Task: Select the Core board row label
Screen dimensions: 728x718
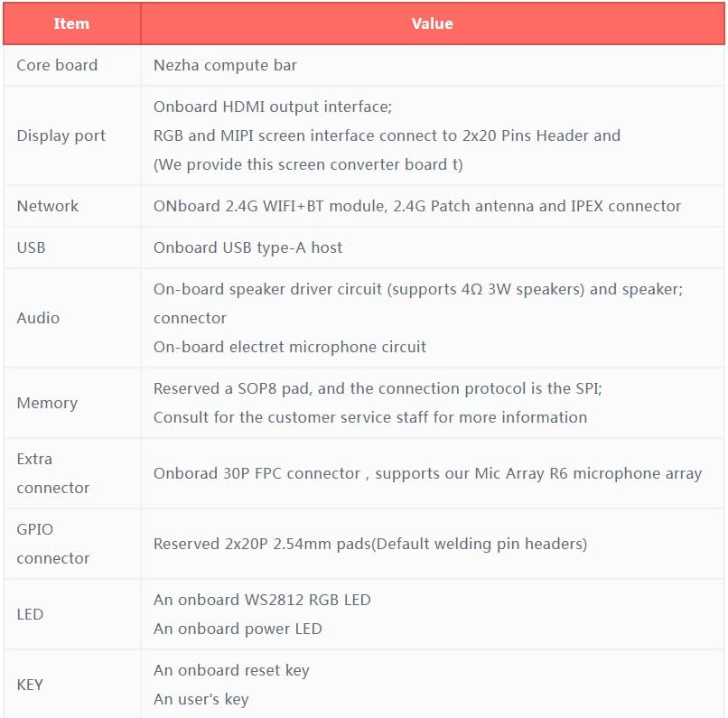Action: (57, 65)
